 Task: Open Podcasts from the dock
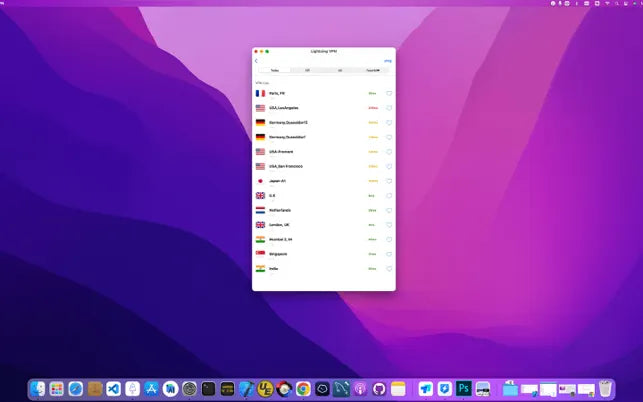pyautogui.click(x=360, y=388)
